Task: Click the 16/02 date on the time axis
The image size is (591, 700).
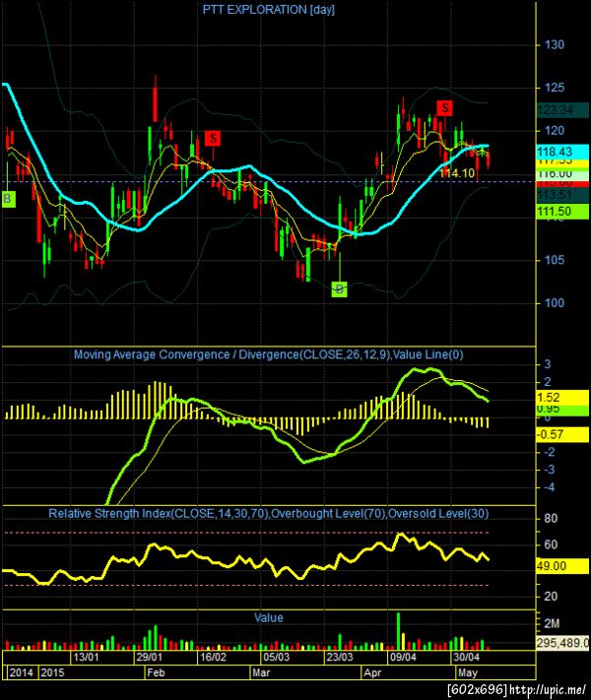Action: click(x=213, y=657)
